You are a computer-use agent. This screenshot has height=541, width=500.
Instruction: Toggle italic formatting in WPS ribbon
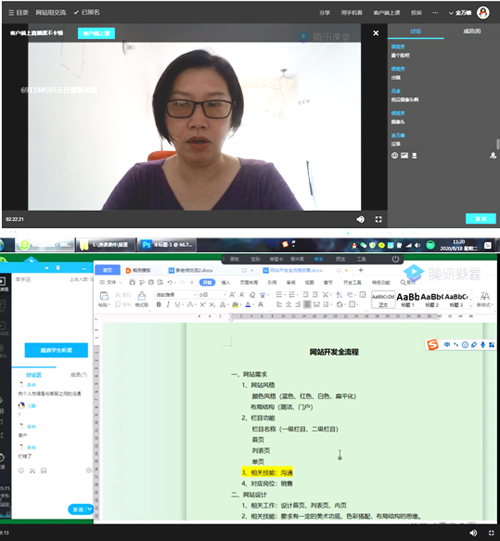[168, 304]
